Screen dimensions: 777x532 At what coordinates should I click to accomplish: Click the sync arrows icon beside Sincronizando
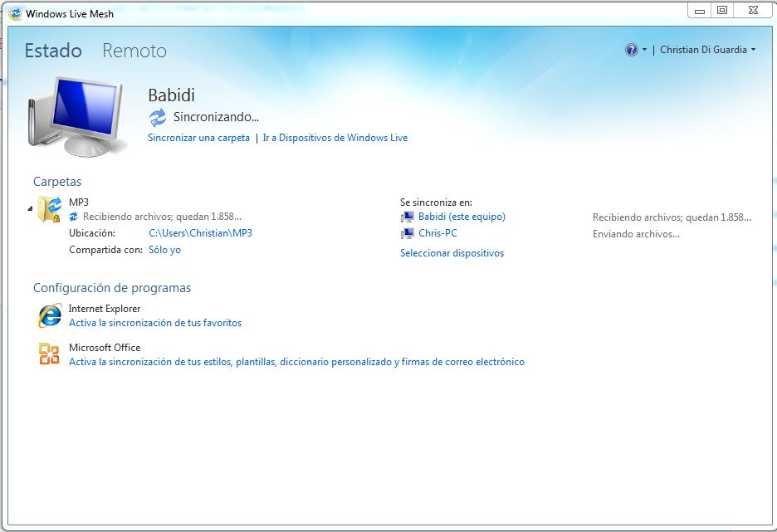158,117
